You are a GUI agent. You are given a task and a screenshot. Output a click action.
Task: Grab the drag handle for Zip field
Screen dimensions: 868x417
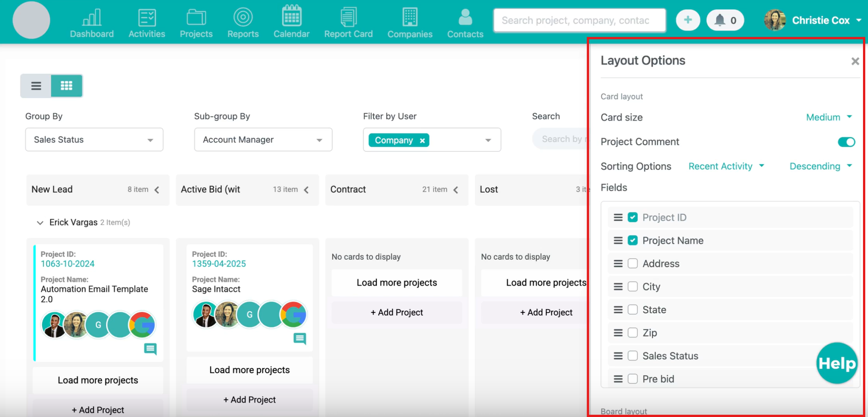click(618, 333)
